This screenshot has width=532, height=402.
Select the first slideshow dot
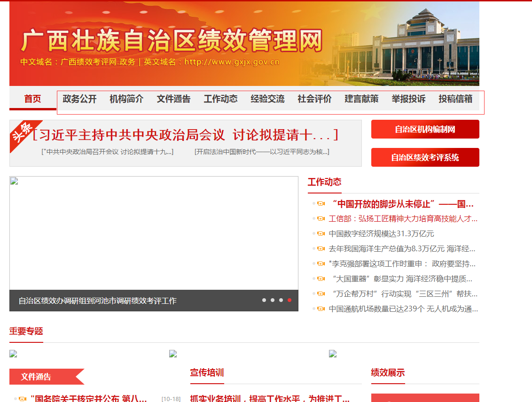tap(264, 300)
